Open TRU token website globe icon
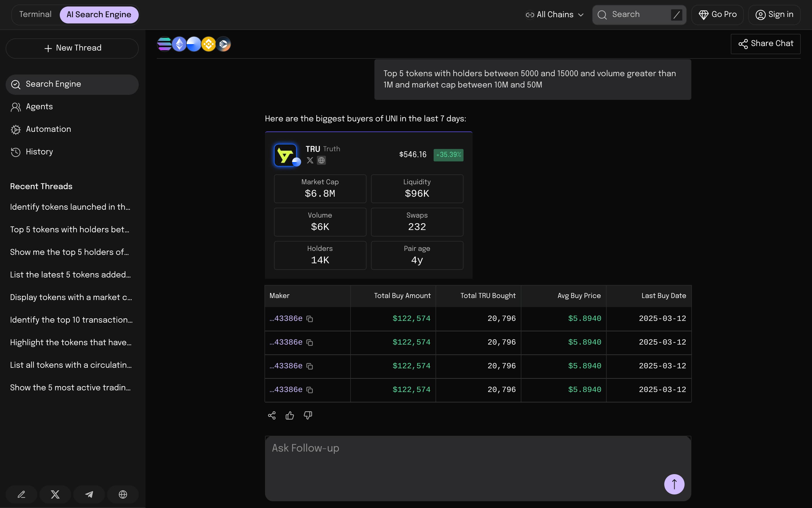 [x=321, y=161]
